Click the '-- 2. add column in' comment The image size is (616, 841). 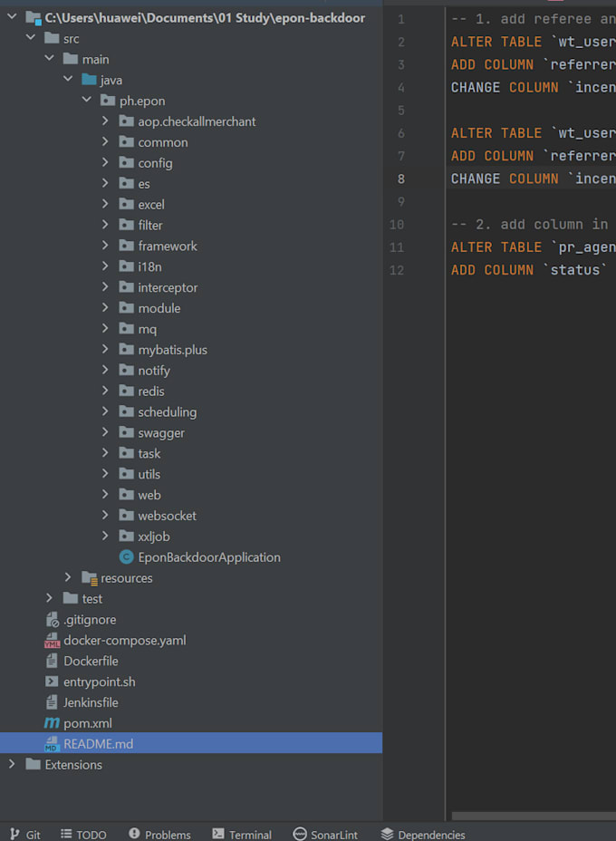(529, 224)
